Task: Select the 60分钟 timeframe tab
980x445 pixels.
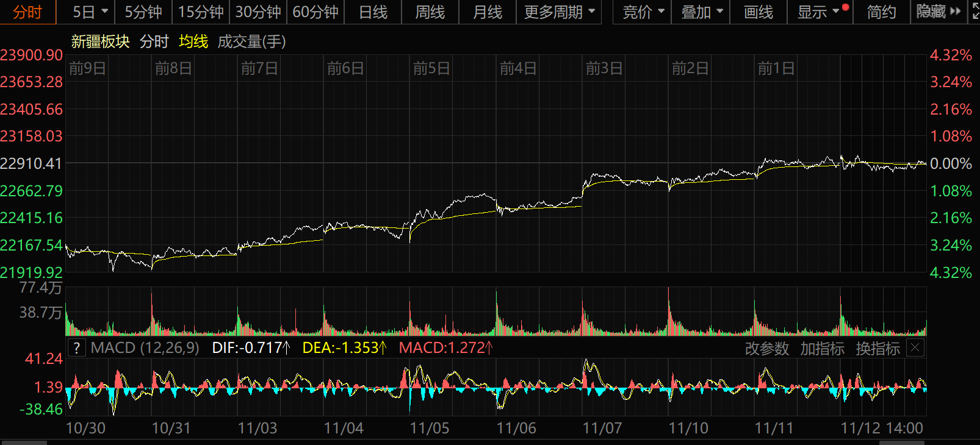Action: pos(315,12)
